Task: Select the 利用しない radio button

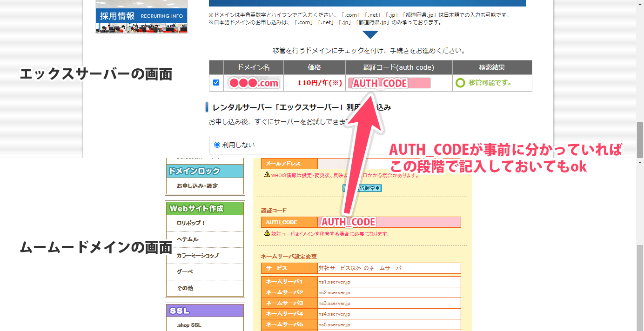Action: pyautogui.click(x=217, y=145)
